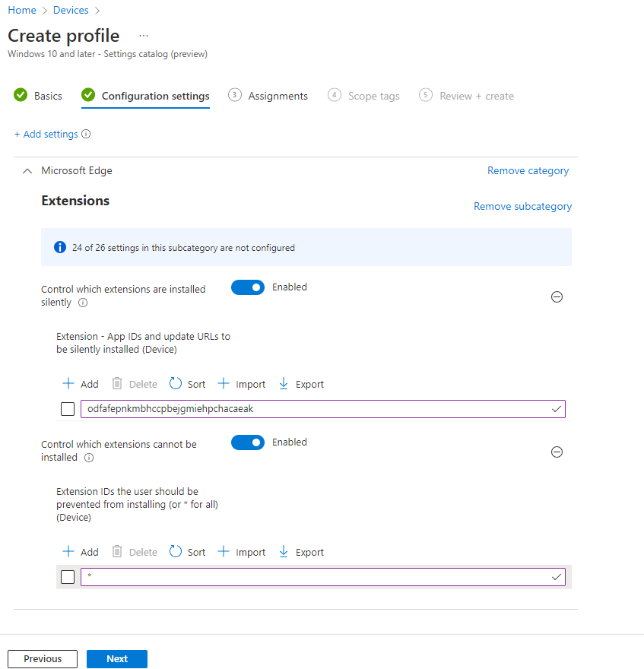Import silently installed extension IDs

tap(242, 384)
